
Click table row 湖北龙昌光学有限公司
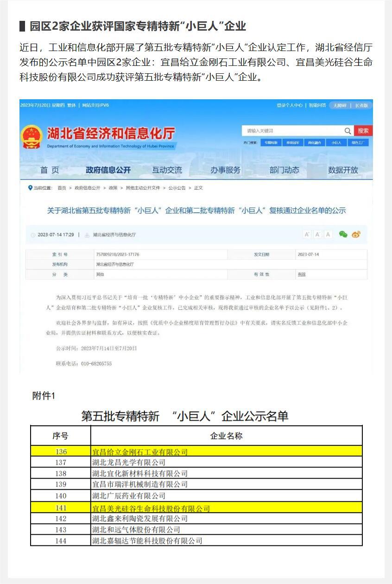(196, 462)
